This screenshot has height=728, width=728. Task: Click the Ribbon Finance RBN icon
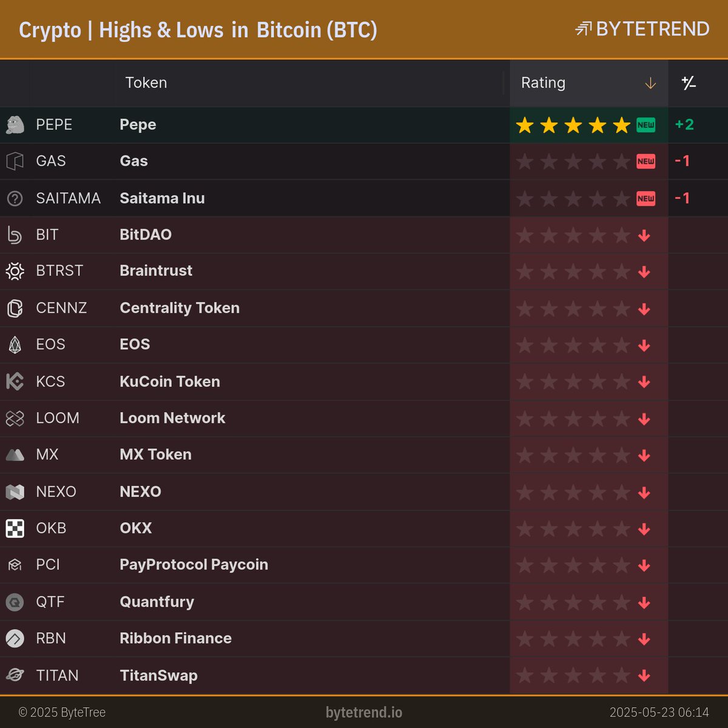[15, 638]
